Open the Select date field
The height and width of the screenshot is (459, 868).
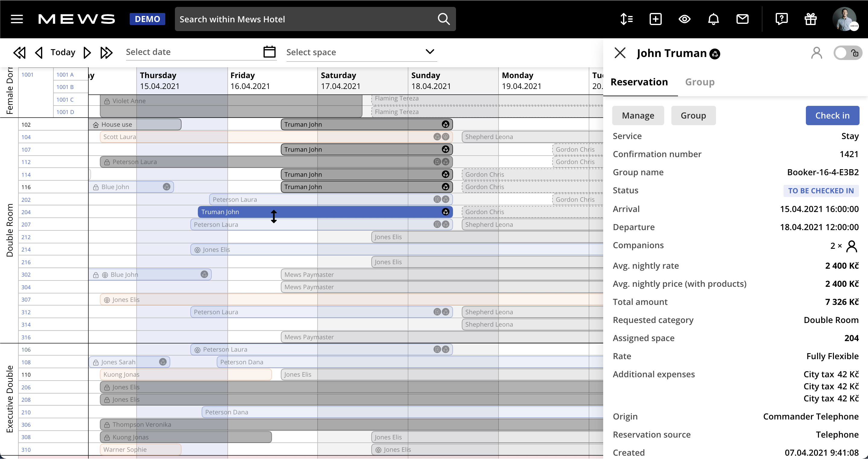(189, 52)
